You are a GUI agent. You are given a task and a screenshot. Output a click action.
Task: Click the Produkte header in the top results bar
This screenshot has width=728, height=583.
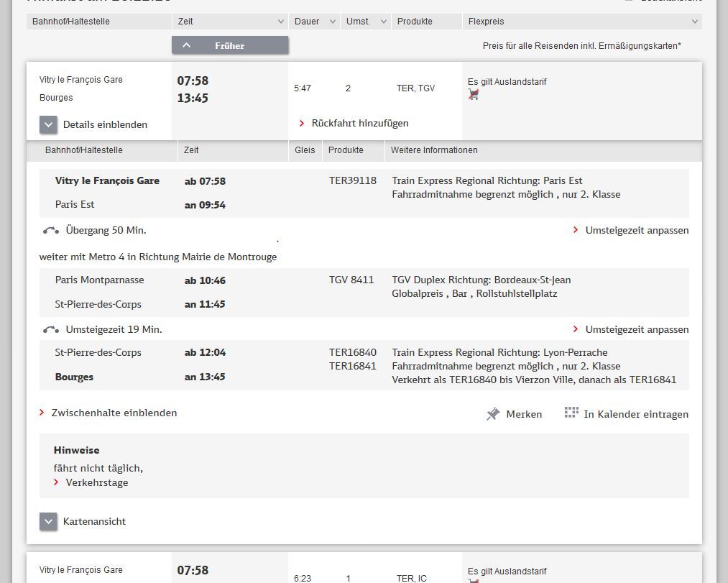[415, 22]
